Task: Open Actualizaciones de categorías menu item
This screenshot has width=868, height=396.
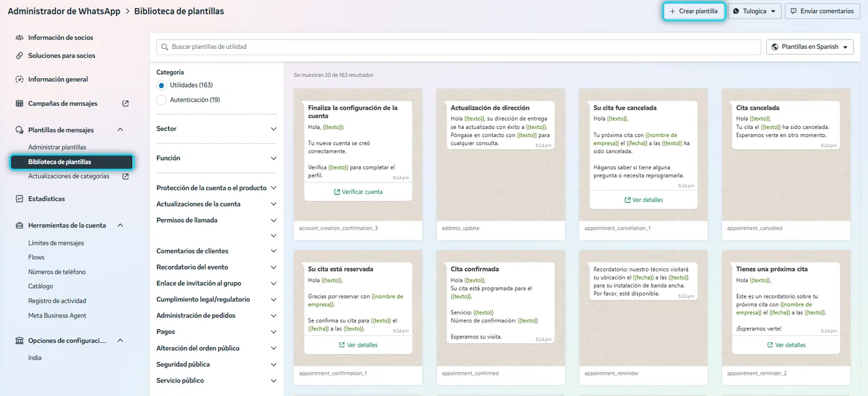Action: click(69, 177)
